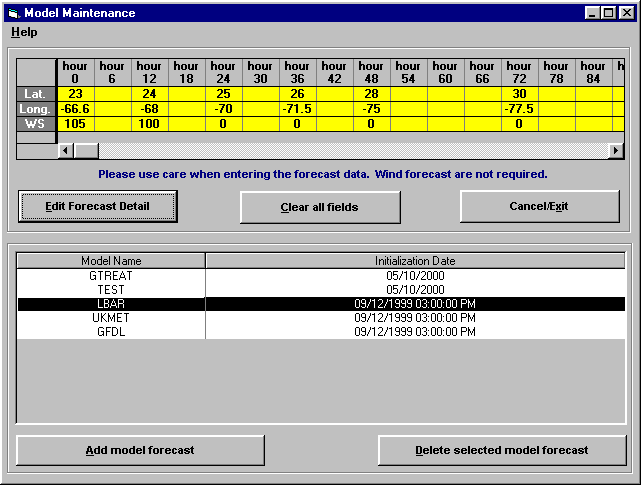The height and width of the screenshot is (485, 641).
Task: Click the LBAR initialization date cell
Action: [414, 303]
